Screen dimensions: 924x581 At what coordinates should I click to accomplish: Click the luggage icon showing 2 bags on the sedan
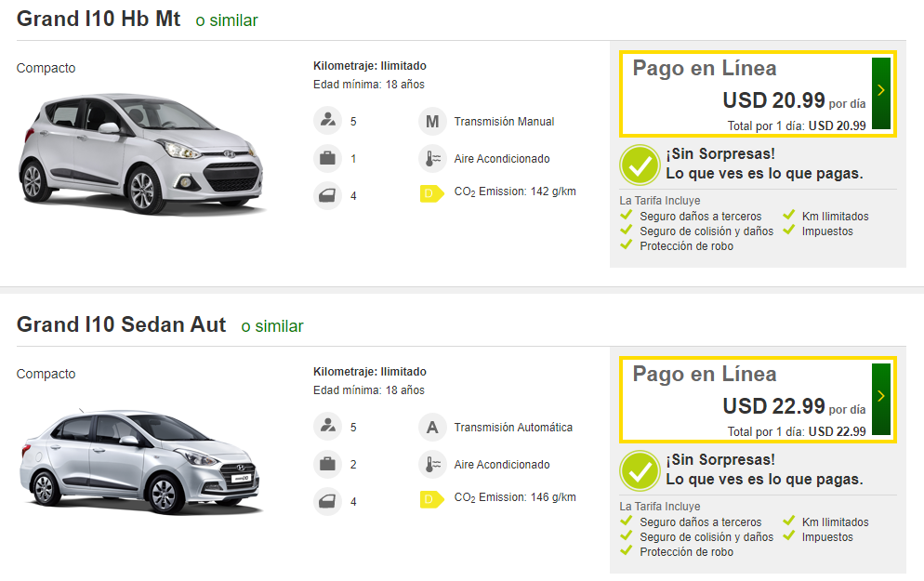click(328, 464)
